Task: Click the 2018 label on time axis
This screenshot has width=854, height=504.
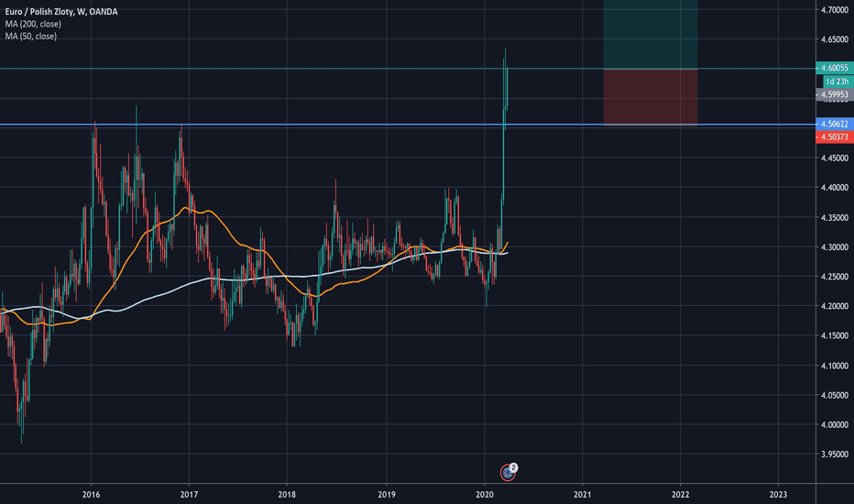Action: [x=287, y=495]
